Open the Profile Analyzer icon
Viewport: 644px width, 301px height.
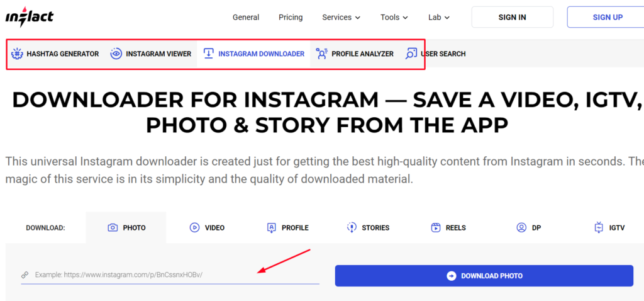pos(321,54)
